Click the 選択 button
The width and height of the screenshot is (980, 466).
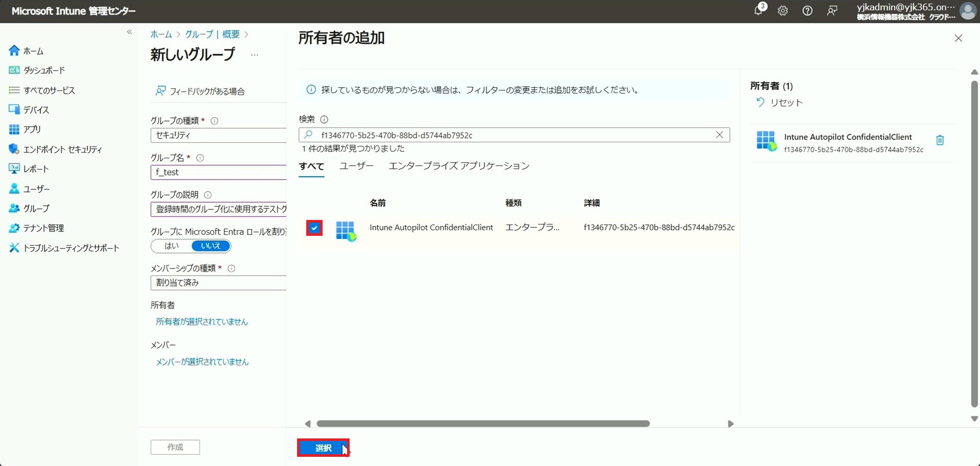click(324, 448)
